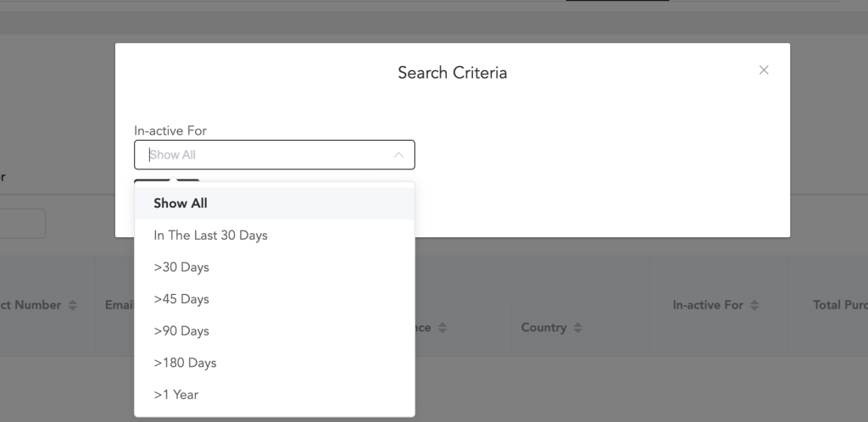Pick the >45 Days option
The height and width of the screenshot is (422, 868).
275,299
